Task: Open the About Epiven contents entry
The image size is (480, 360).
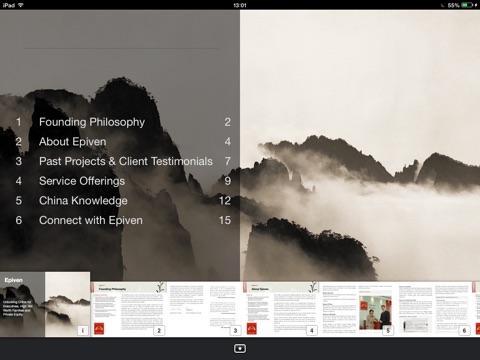Action: tap(72, 142)
